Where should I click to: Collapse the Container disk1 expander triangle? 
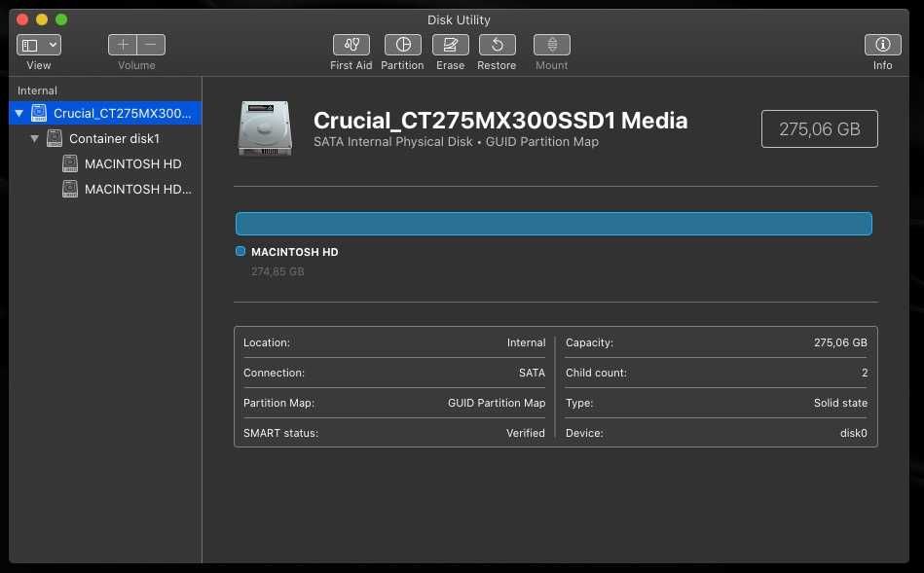[35, 138]
